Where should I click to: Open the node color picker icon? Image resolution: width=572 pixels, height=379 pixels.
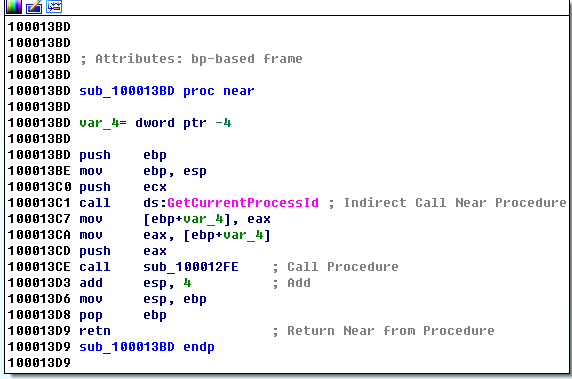(14, 6)
